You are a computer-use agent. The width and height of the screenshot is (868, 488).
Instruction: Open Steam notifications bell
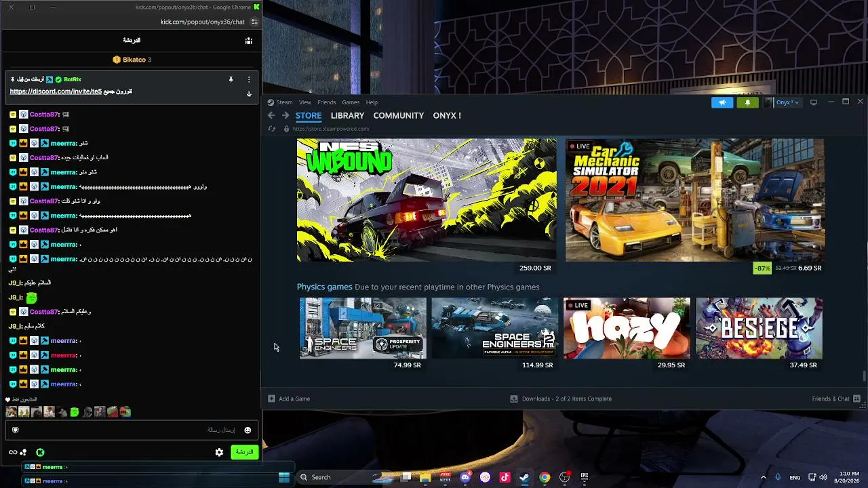tap(747, 102)
